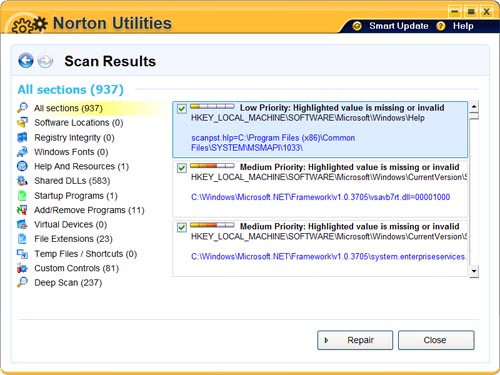The image size is (500, 375).
Task: Select Help And Resources (1) section
Action: click(82, 166)
